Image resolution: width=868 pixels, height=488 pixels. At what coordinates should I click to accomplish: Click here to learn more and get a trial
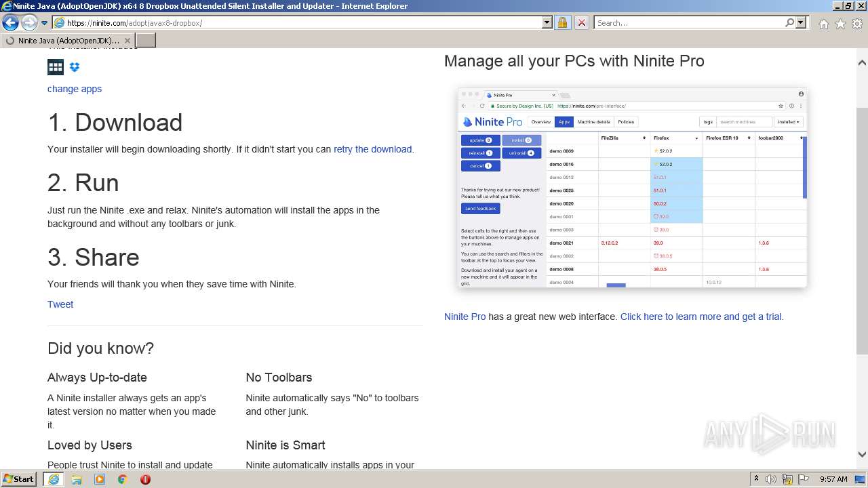[x=702, y=317]
